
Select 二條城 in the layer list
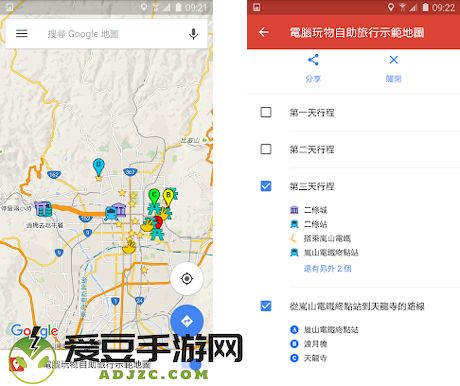click(x=315, y=210)
